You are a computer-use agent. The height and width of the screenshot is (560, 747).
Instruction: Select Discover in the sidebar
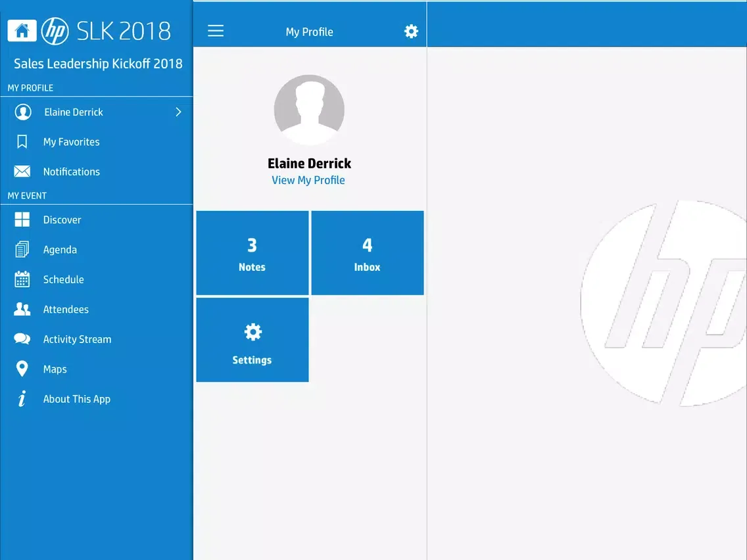click(97, 220)
